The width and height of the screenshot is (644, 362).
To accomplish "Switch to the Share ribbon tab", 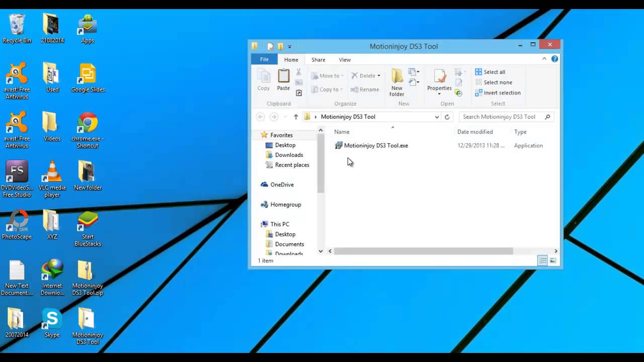I will point(318,59).
